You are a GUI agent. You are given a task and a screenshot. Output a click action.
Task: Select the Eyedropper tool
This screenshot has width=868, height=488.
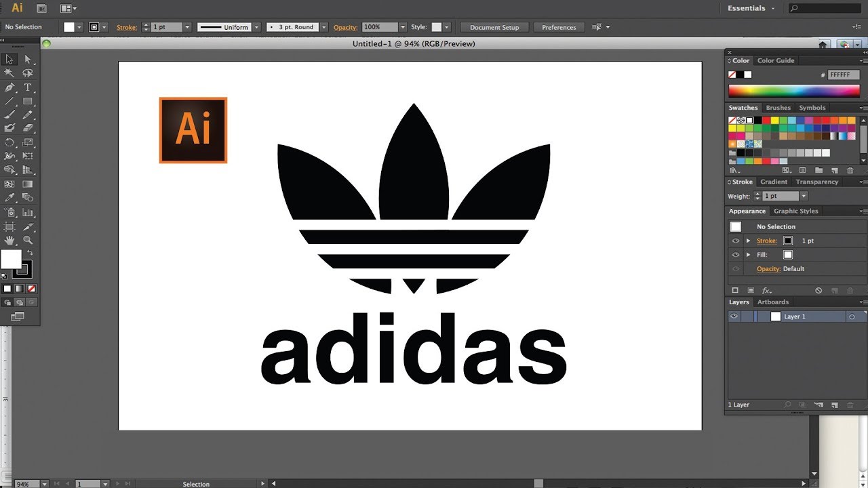point(9,197)
